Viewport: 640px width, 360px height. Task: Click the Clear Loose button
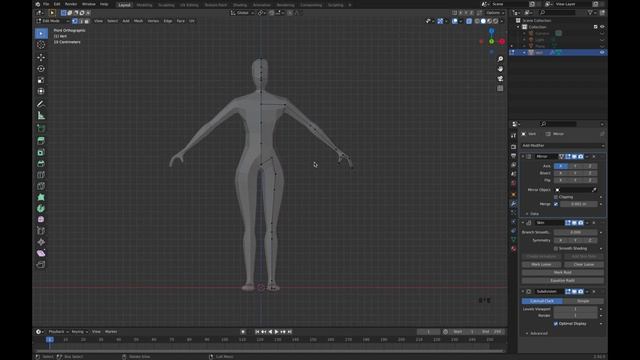tap(584, 264)
